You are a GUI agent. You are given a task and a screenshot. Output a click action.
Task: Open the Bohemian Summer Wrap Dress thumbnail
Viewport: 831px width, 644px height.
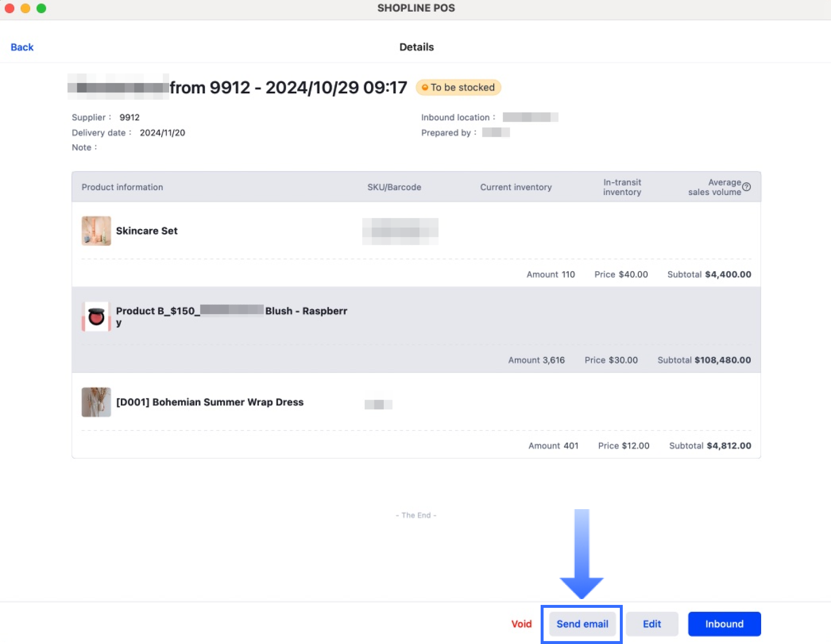click(x=96, y=402)
